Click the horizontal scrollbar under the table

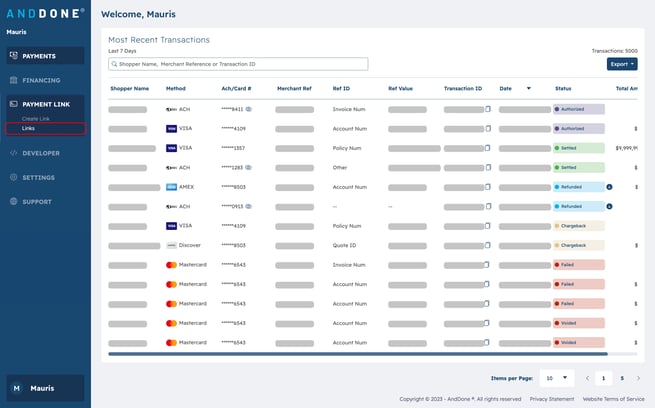[x=357, y=353]
